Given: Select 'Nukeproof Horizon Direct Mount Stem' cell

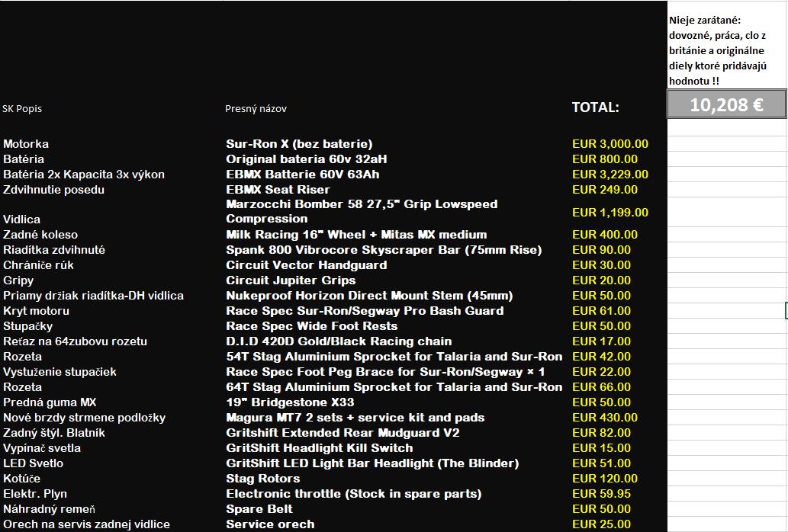Looking at the screenshot, I should pyautogui.click(x=369, y=296).
